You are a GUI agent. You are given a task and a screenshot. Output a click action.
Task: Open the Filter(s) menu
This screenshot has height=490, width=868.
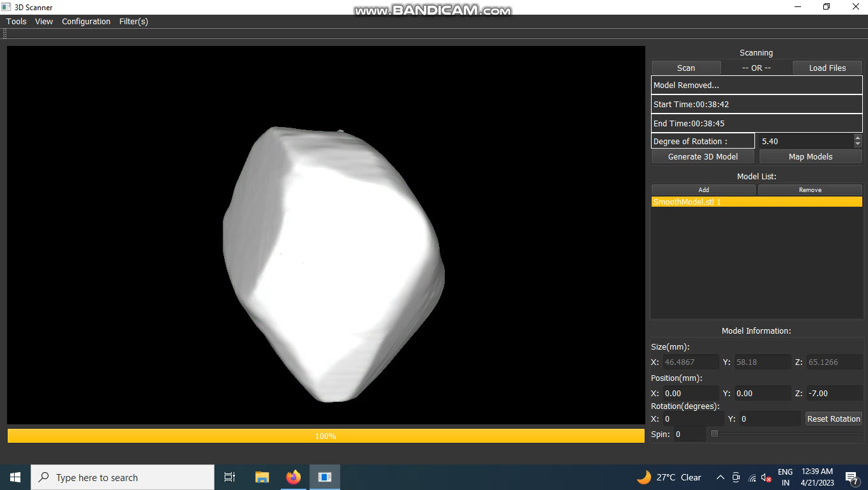click(133, 21)
